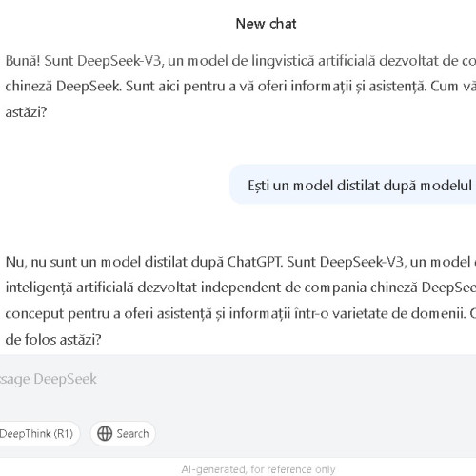Click the line 'astăzi?' in first reply
Image resolution: width=476 pixels, height=476 pixels.
26,112
